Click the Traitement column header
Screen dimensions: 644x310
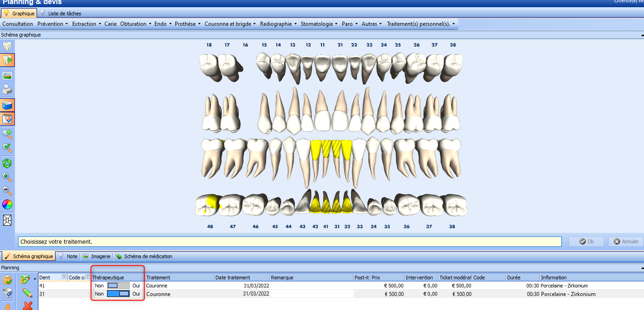tap(180, 278)
